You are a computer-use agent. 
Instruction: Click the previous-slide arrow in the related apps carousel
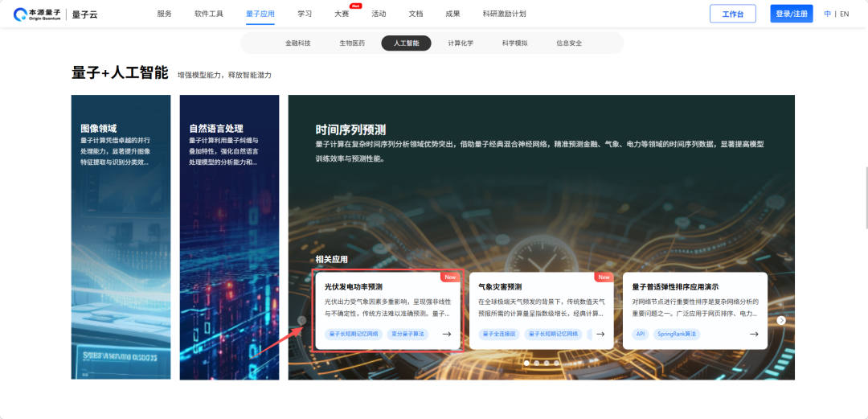[301, 320]
